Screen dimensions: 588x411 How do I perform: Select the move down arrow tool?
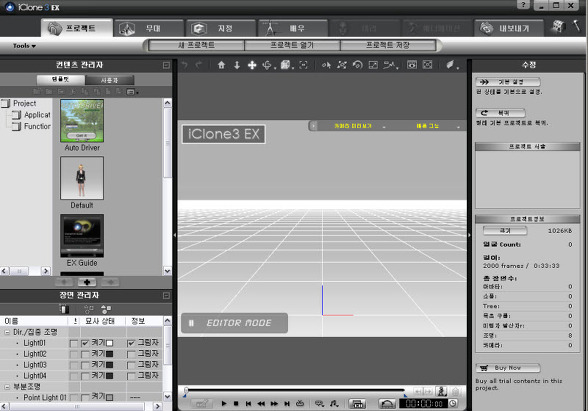click(237, 65)
